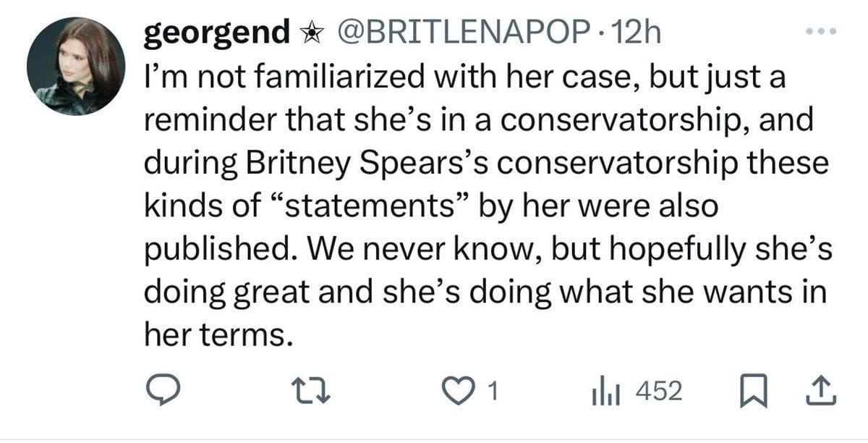Reply to the georgend tweet
Image resolution: width=868 pixels, height=443 pixels.
pyautogui.click(x=158, y=392)
